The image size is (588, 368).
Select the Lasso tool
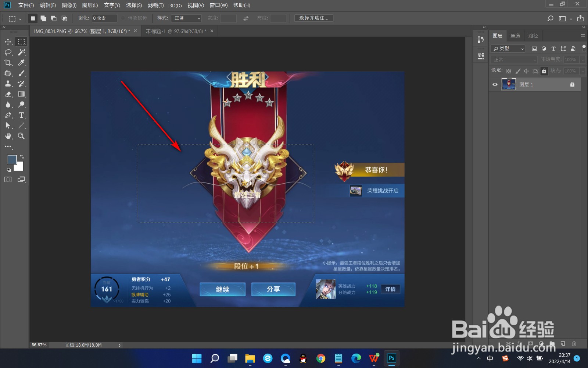(8, 52)
